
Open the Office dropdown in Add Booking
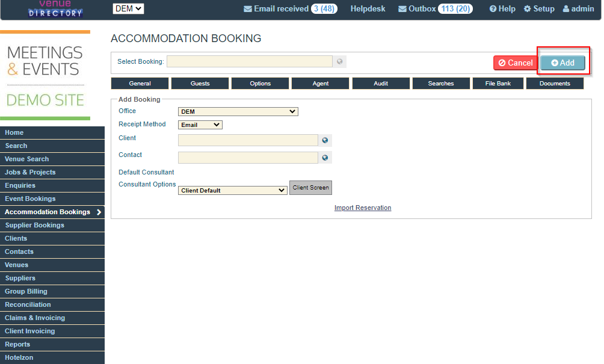(x=238, y=112)
